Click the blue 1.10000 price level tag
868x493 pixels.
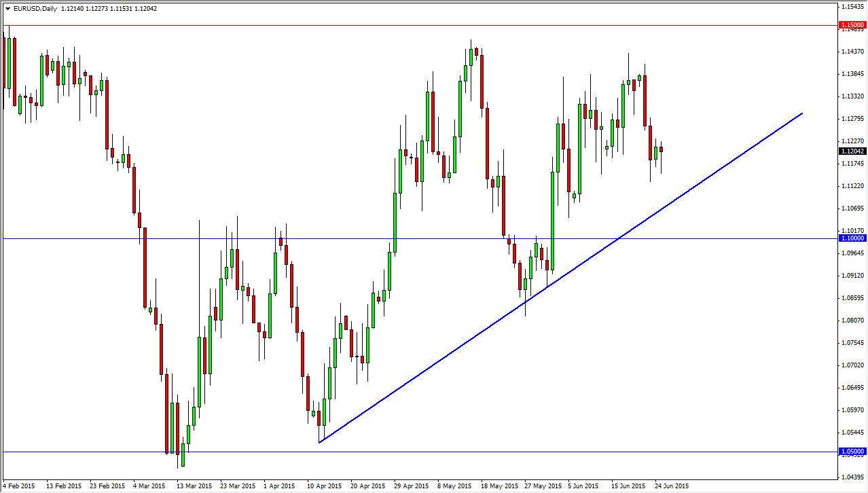[851, 238]
